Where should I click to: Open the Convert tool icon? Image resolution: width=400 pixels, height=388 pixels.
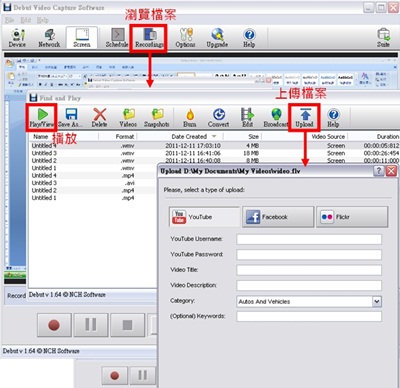pos(218,118)
